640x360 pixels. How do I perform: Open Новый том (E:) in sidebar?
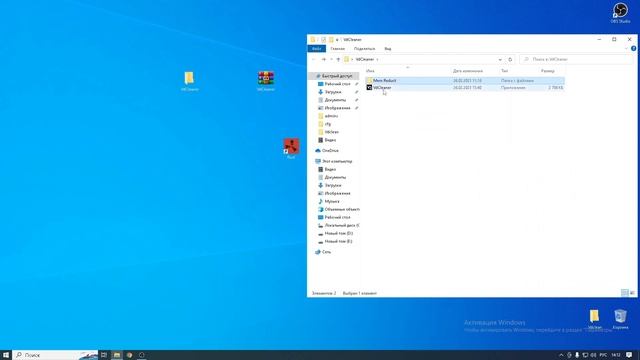pos(338,242)
